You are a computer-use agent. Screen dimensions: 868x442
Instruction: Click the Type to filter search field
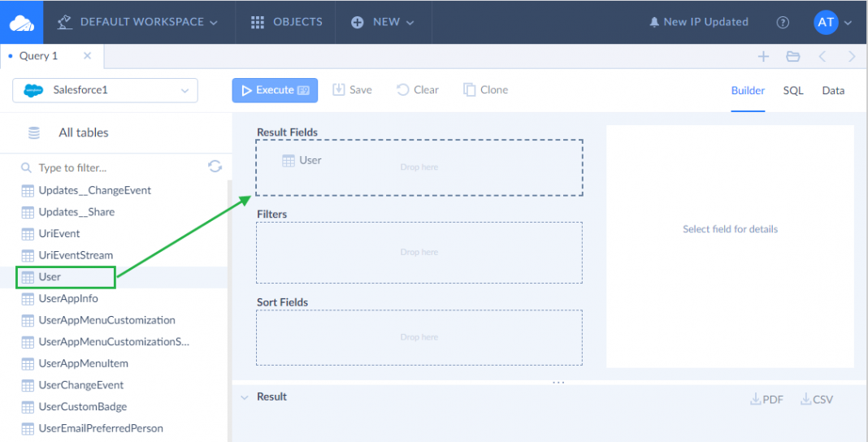(x=114, y=167)
